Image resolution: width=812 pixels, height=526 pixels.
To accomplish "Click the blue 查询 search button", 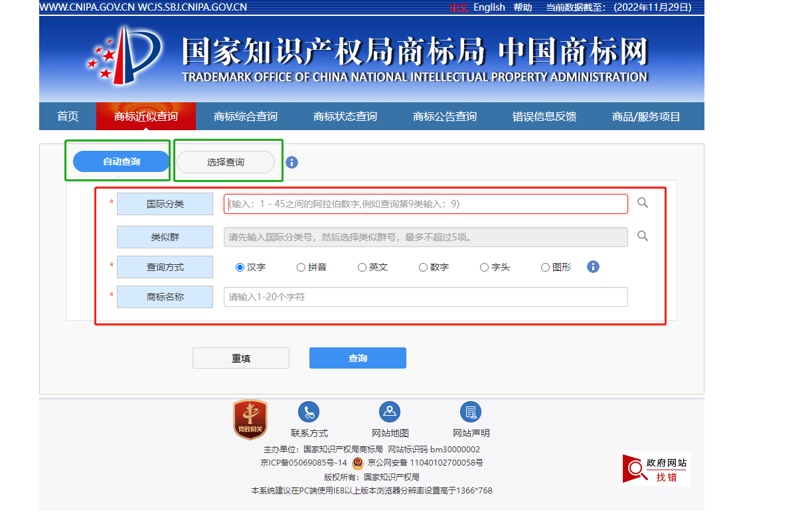I will pyautogui.click(x=358, y=358).
